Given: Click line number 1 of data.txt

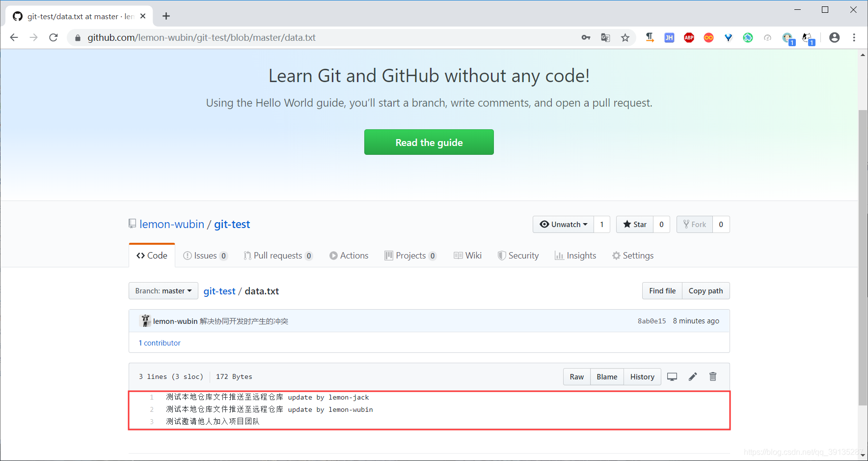Looking at the screenshot, I should (152, 397).
